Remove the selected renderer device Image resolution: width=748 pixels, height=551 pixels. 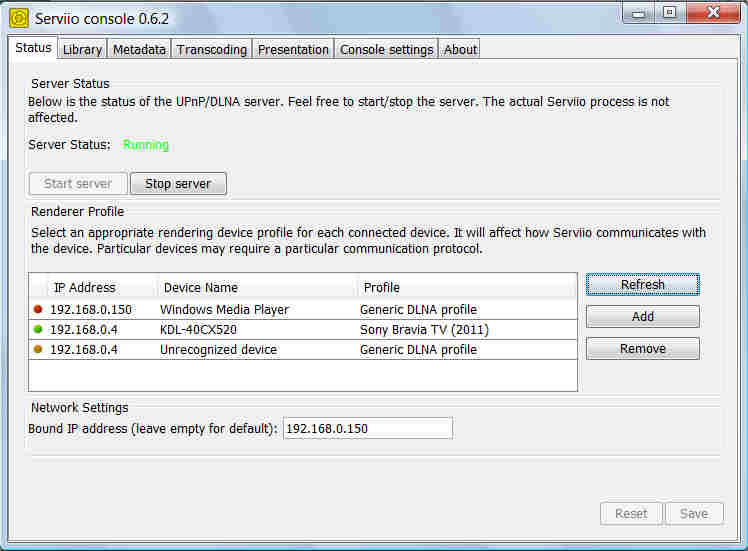tap(642, 349)
